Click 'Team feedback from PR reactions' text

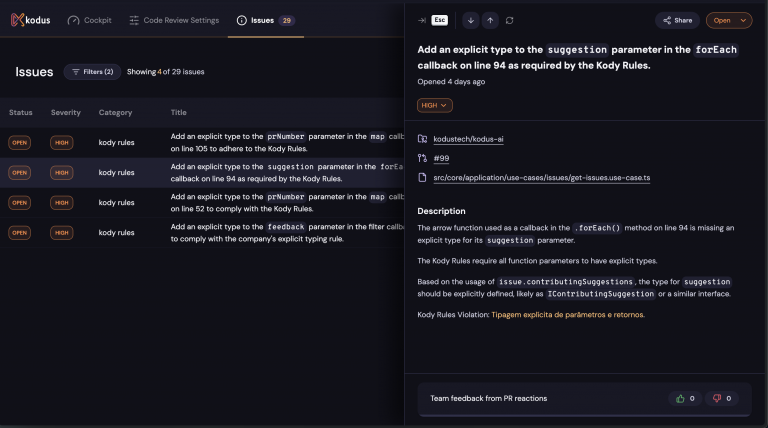[488, 399]
